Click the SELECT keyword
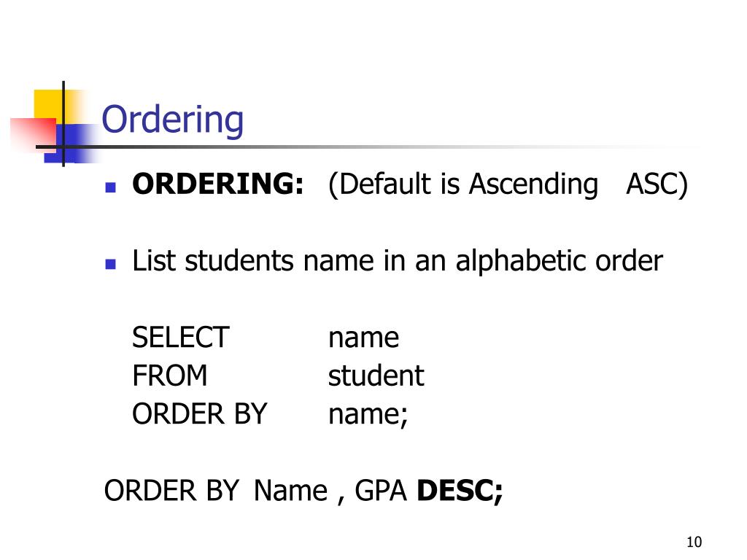The width and height of the screenshot is (747, 560). [181, 337]
